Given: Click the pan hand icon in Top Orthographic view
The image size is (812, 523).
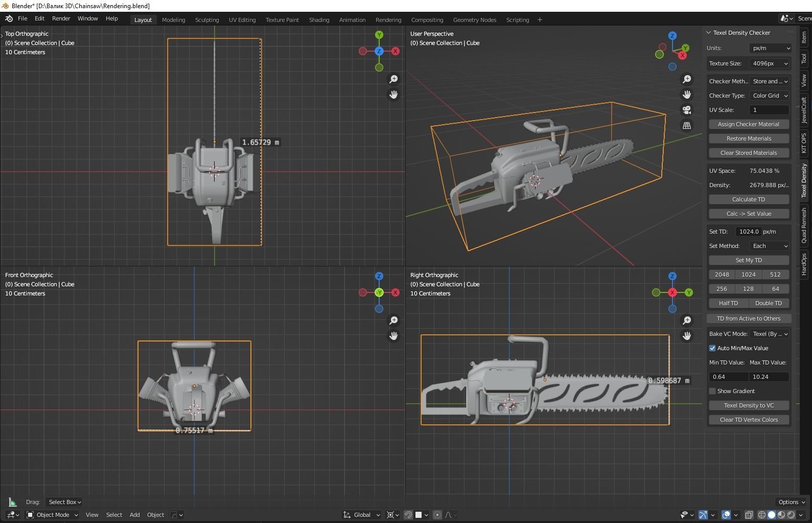Looking at the screenshot, I should coord(393,95).
